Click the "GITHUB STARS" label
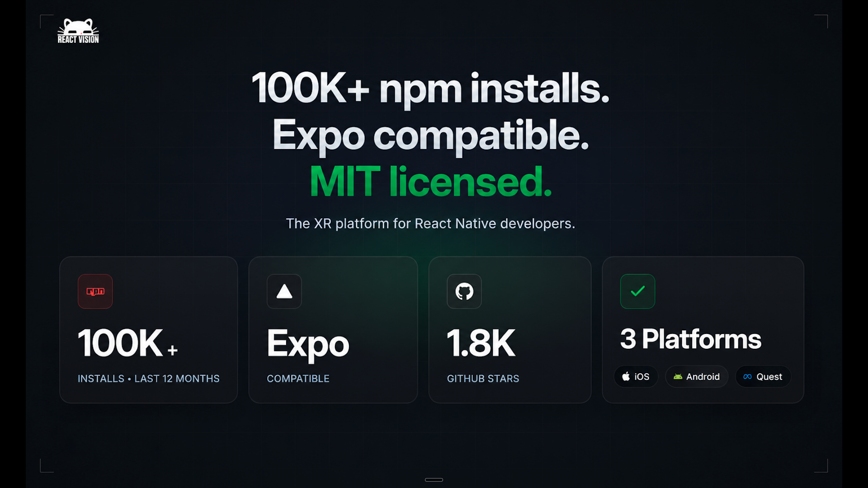This screenshot has width=868, height=488. coord(483,379)
